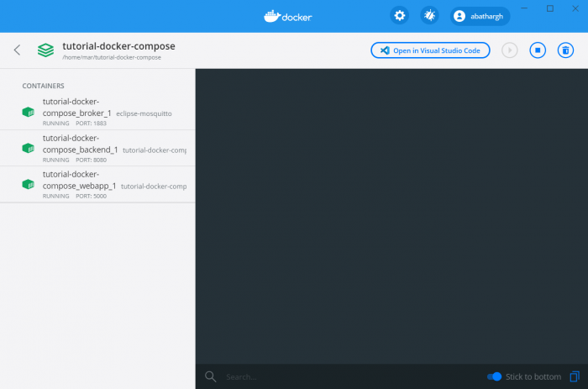Disable the Stick to bottom toggle
The width and height of the screenshot is (588, 389).
coord(495,376)
